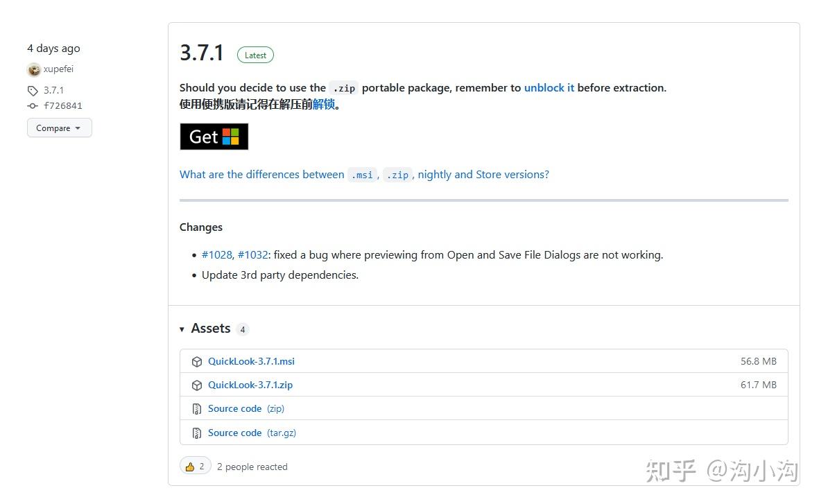Open the Compare dropdown
Screen dimensions: 819x504
59,128
